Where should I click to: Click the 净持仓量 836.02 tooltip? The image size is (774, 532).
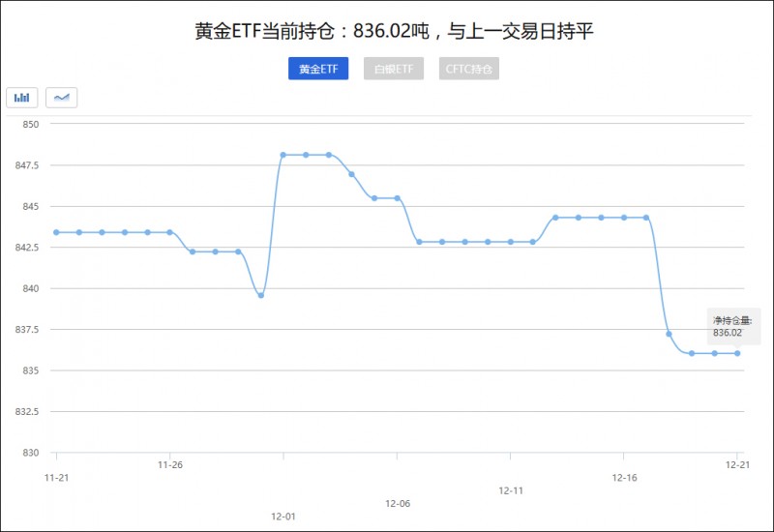click(x=733, y=327)
